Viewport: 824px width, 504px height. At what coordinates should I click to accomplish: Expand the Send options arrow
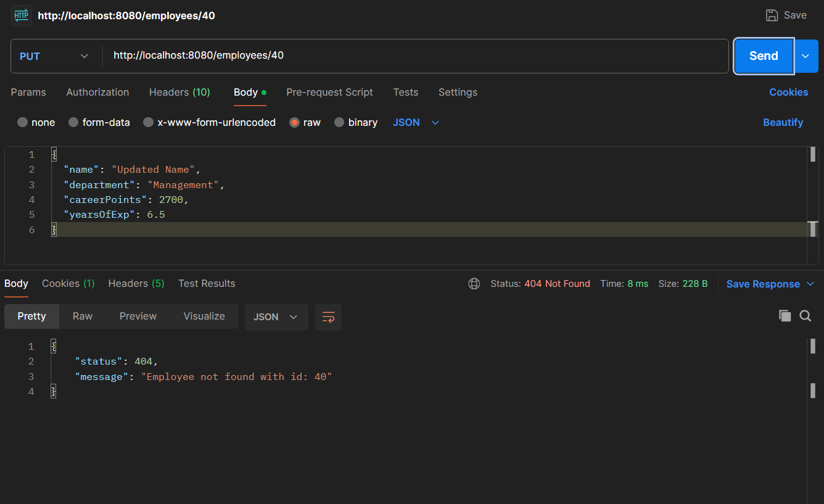point(805,56)
